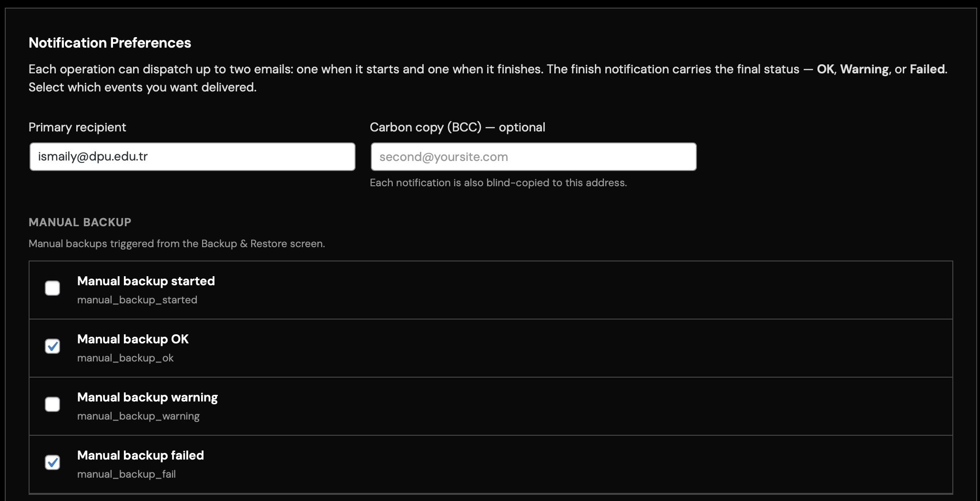The width and height of the screenshot is (980, 501).
Task: Focus the Carbon copy (BCC) input field
Action: (534, 157)
